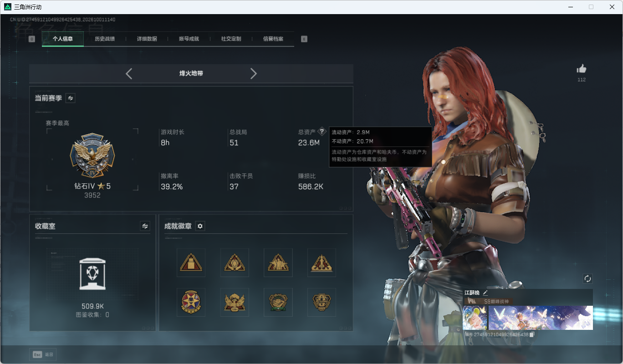Screen dimensions: 623x364
Task: Click the butterfly nameplate banner image
Action: [x=541, y=318]
